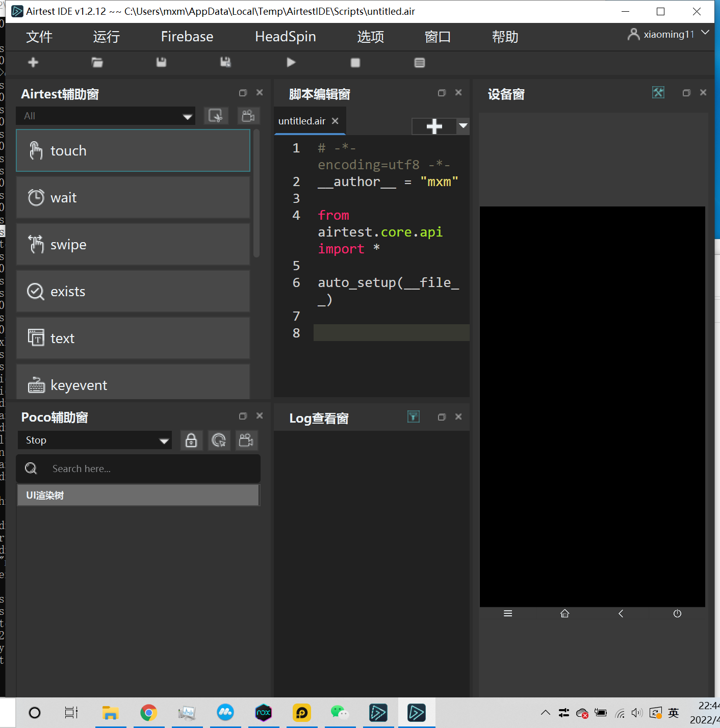Open Nox emulator from the taskbar

click(x=264, y=712)
